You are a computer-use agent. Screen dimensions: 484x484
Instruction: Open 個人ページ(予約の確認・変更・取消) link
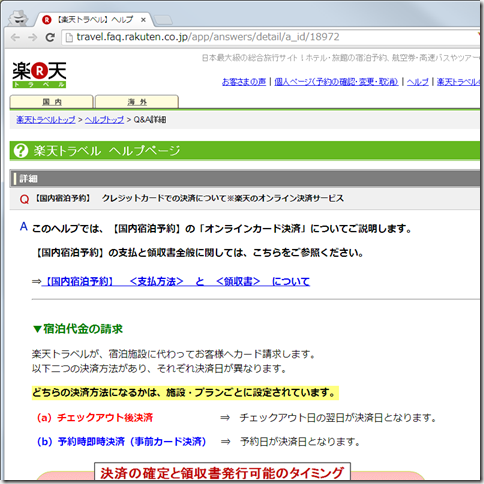[336, 82]
